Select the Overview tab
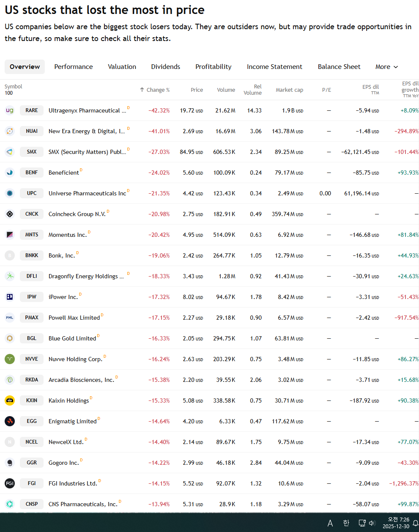 coord(25,67)
